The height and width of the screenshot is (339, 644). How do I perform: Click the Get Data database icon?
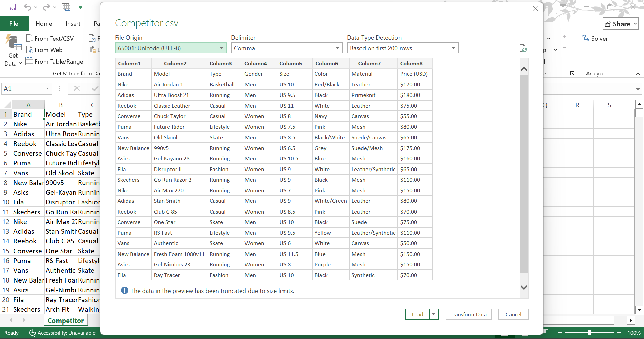[13, 43]
